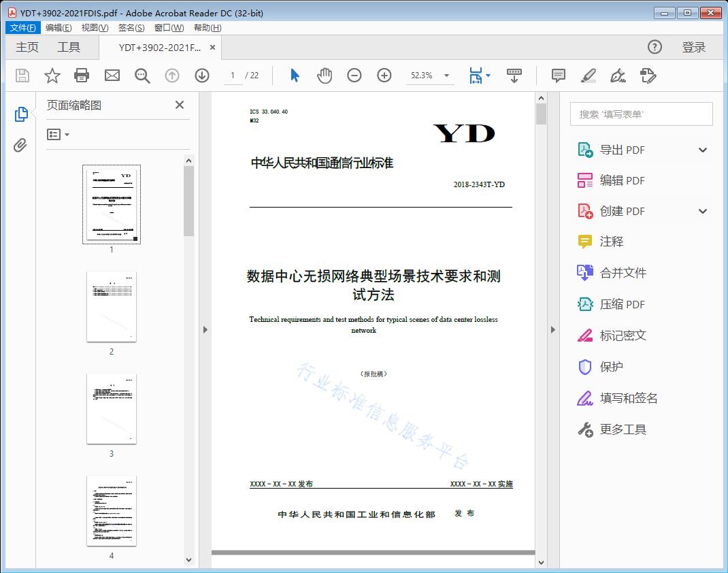Email the PDF via the envelope icon

tap(112, 76)
